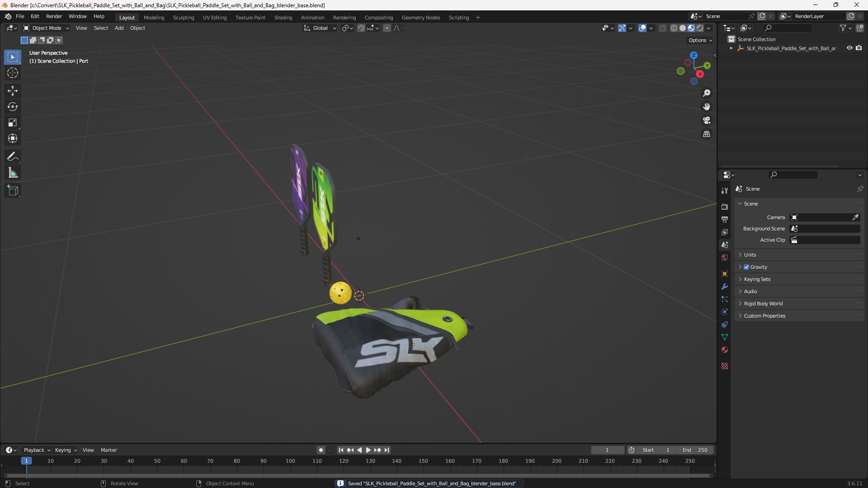Click the pan view hand icon
This screenshot has height=488, width=868.
click(x=707, y=107)
